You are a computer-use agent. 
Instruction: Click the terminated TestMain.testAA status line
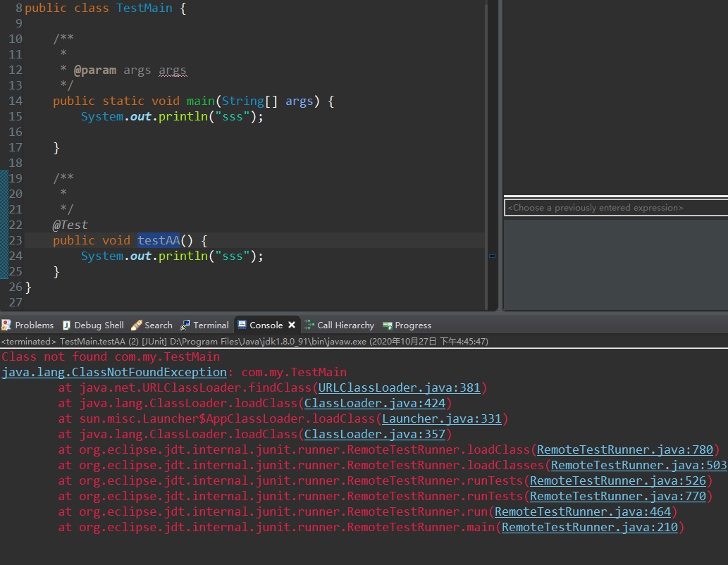(x=245, y=341)
